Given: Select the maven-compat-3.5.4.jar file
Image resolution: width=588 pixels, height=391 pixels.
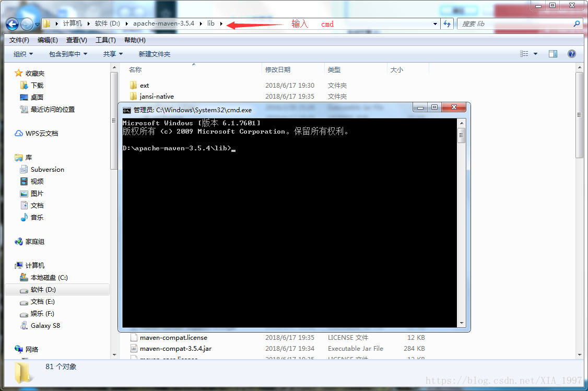Looking at the screenshot, I should coord(175,348).
